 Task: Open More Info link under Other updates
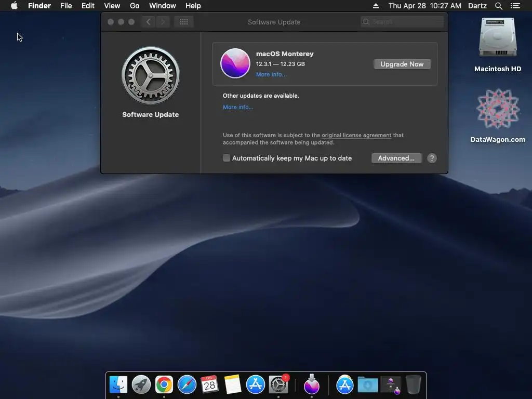click(x=237, y=107)
